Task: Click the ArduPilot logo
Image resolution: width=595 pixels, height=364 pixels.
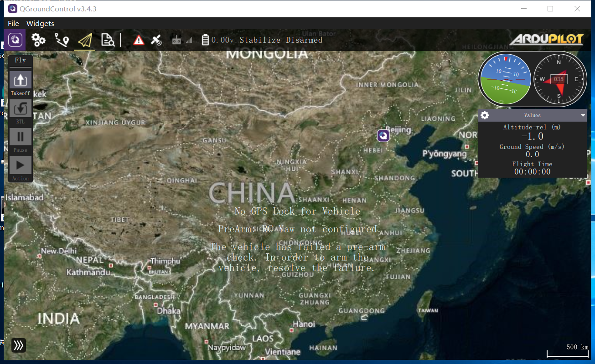Action: coord(546,40)
